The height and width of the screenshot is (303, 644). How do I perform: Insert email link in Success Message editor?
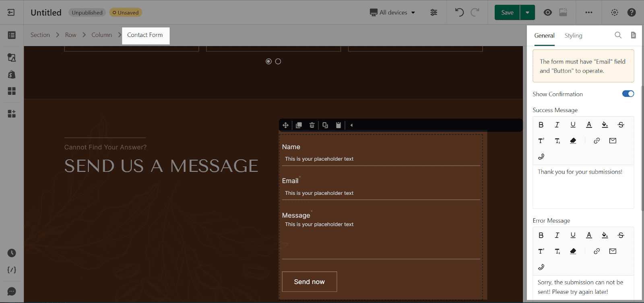click(613, 141)
